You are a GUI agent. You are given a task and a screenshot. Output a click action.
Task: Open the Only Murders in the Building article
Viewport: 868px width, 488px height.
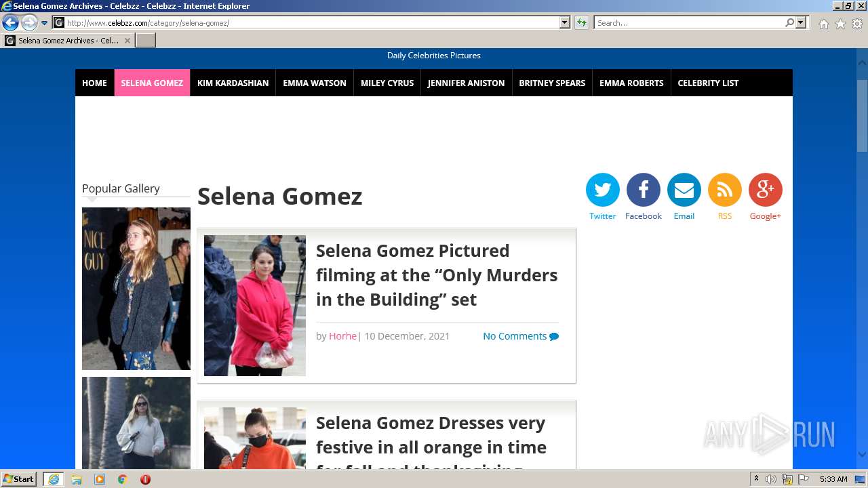[437, 275]
